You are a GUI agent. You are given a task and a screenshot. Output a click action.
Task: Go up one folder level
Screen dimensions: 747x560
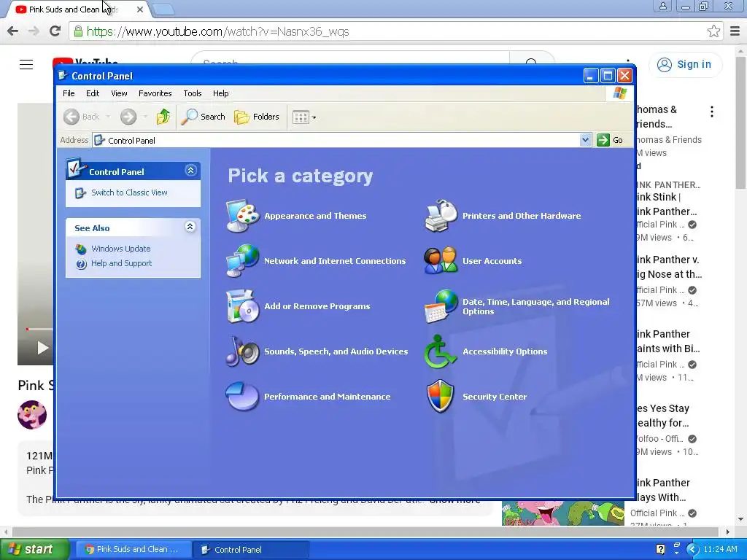pyautogui.click(x=163, y=117)
